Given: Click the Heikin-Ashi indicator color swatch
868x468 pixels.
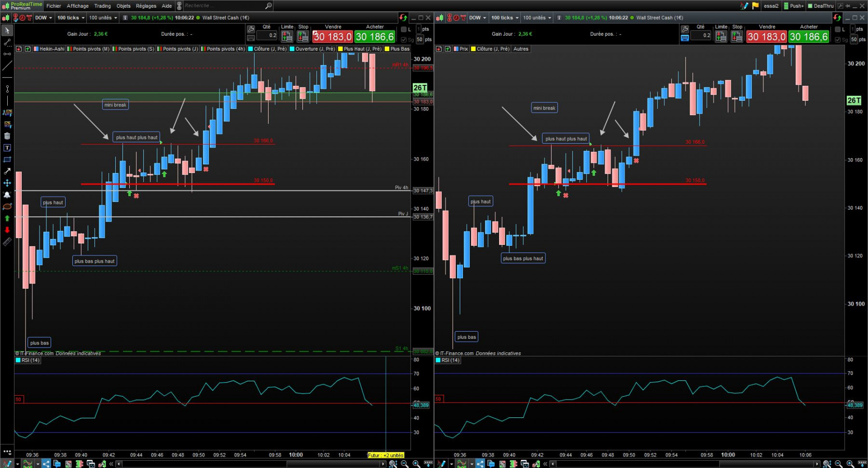Looking at the screenshot, I should 36,49.
